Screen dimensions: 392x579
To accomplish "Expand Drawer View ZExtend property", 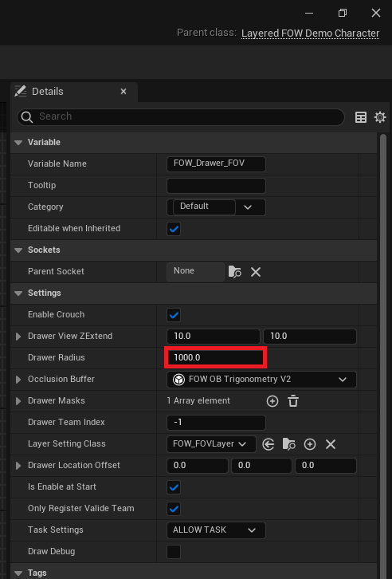I will pos(18,337).
